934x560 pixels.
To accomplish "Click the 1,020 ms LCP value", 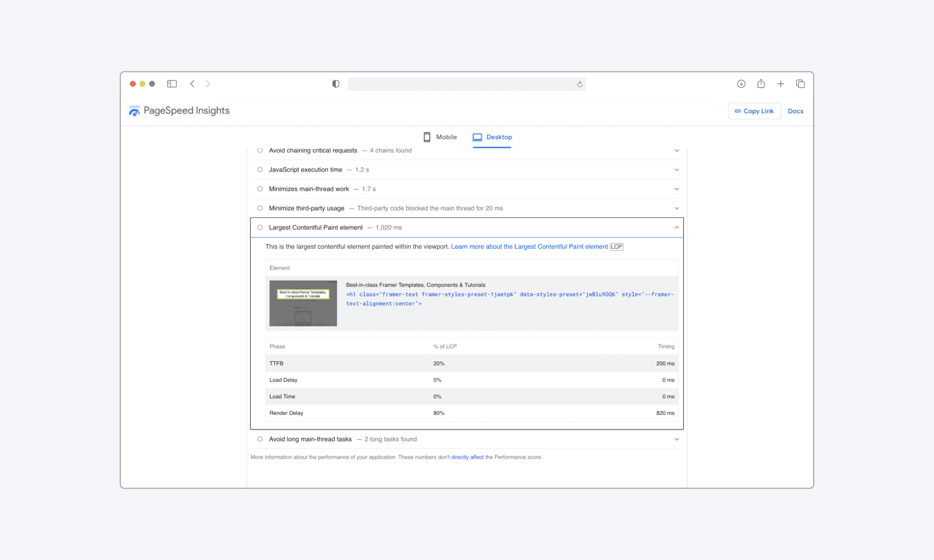I will [389, 228].
